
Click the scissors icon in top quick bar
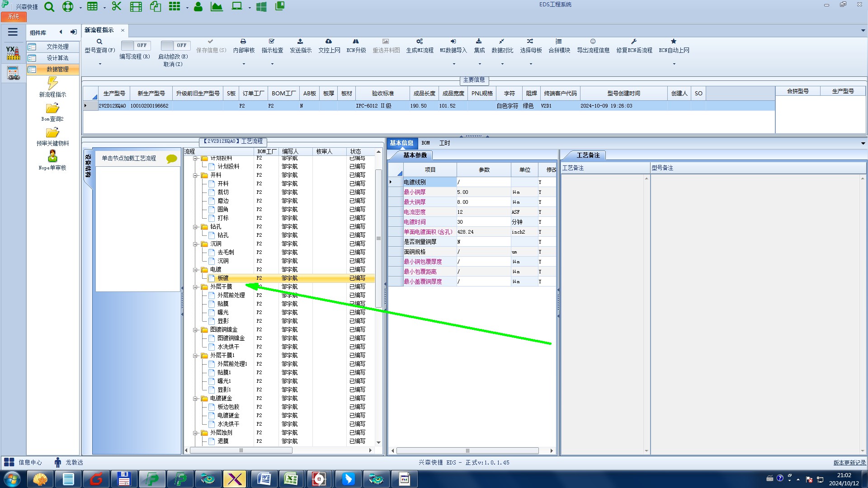click(117, 6)
